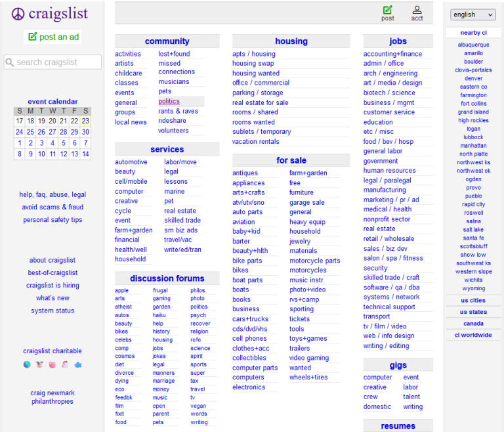504x432 pixels.
Task: Open rants & raves link
Action: pos(178,112)
